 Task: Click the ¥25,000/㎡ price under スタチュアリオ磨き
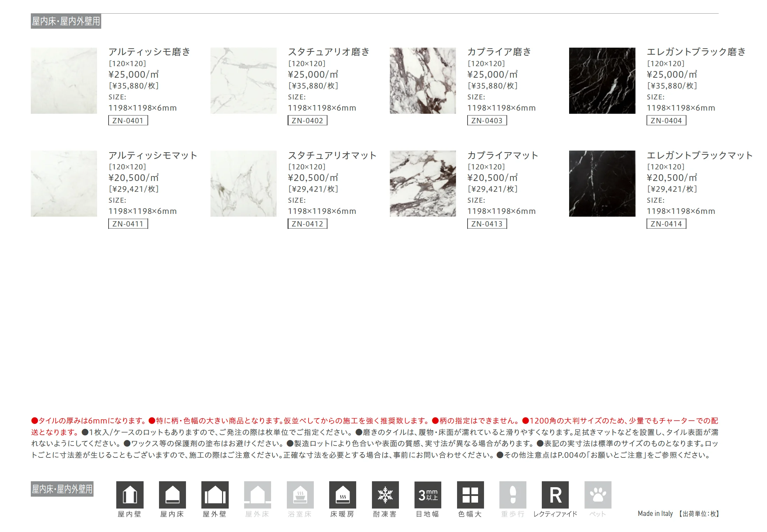pyautogui.click(x=313, y=75)
